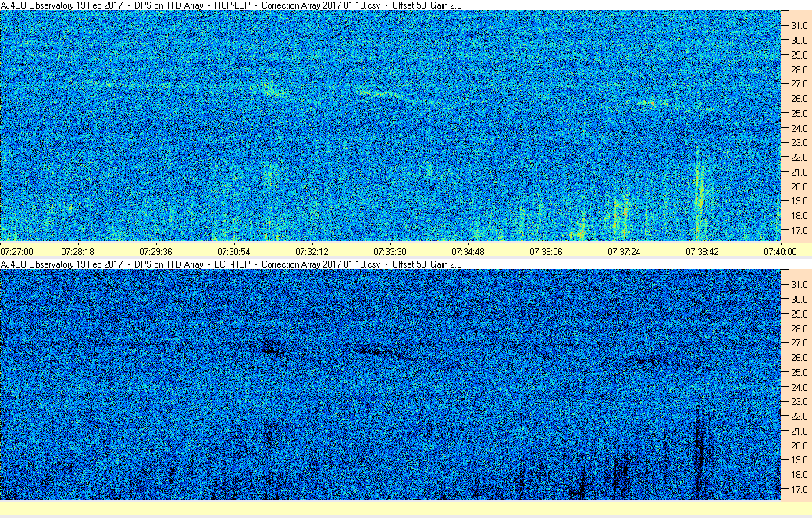Click the 07:29:36 time marker
Viewport: 812px width, 518px height.
click(156, 252)
